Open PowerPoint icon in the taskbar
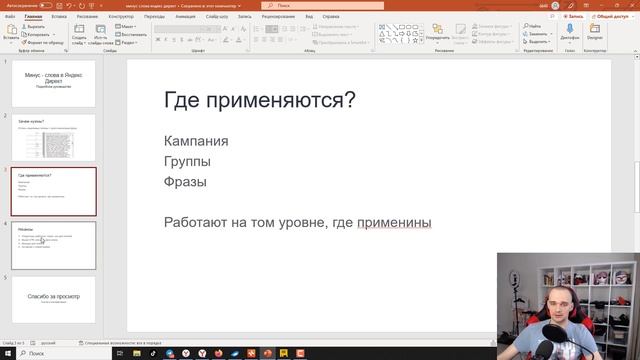The width and height of the screenshot is (640, 360). (268, 353)
